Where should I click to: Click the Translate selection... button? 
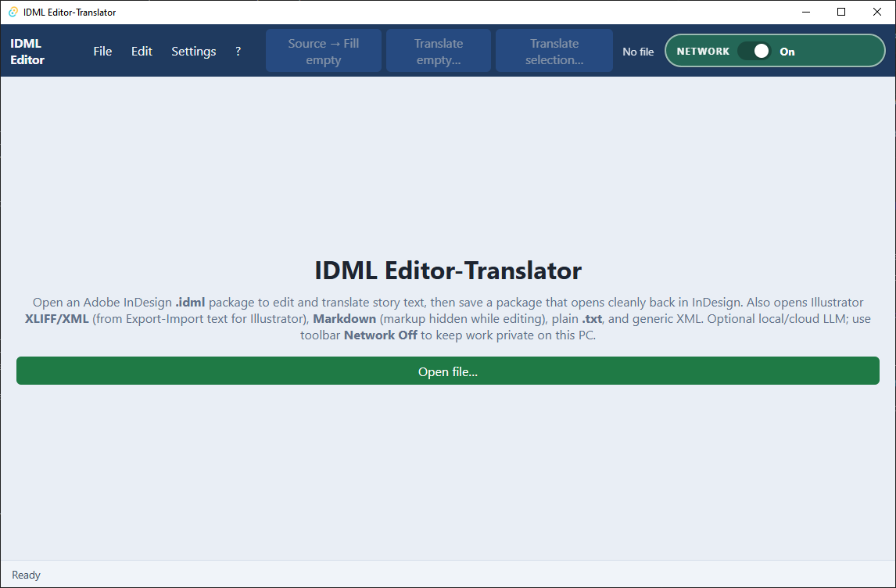(x=554, y=52)
